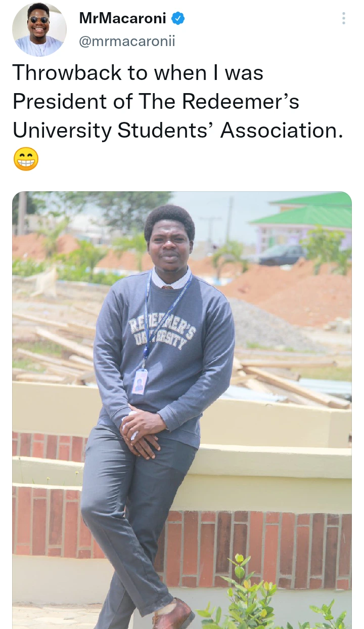Click the words President of The Redeemer's

(x=156, y=102)
